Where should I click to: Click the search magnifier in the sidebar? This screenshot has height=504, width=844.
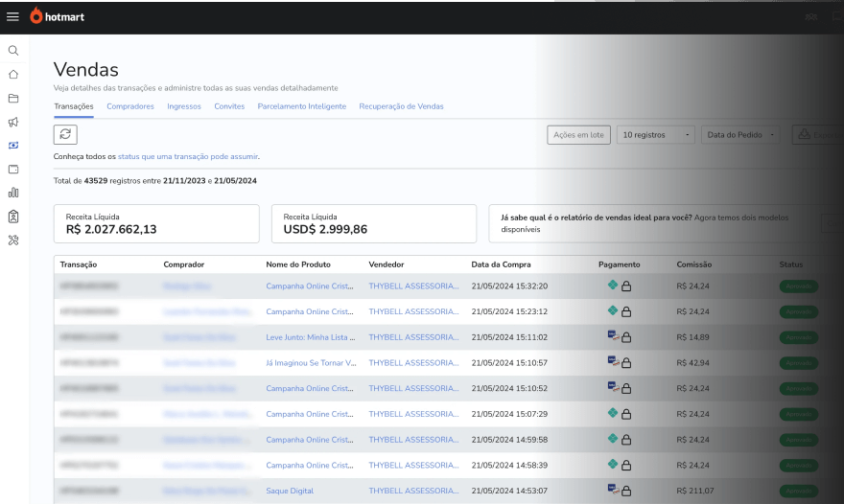click(13, 51)
